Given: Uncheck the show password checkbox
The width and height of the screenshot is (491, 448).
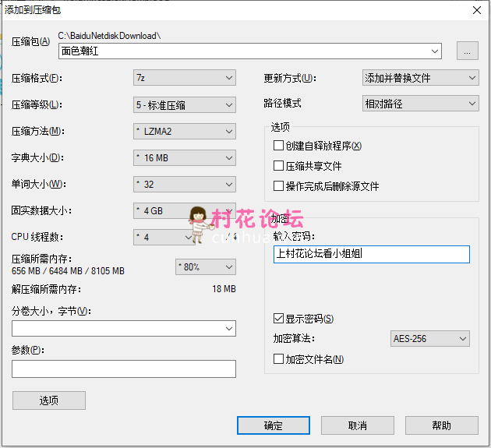Looking at the screenshot, I should 279,319.
